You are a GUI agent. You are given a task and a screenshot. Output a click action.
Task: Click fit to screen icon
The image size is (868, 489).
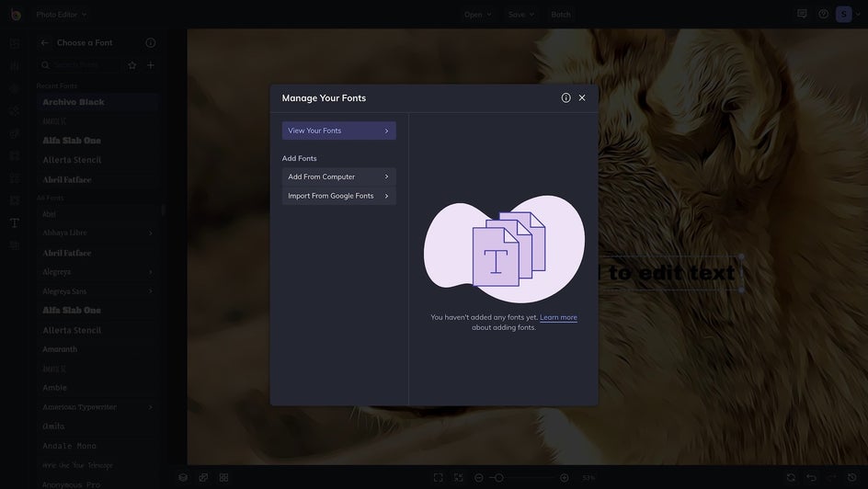[x=438, y=477]
